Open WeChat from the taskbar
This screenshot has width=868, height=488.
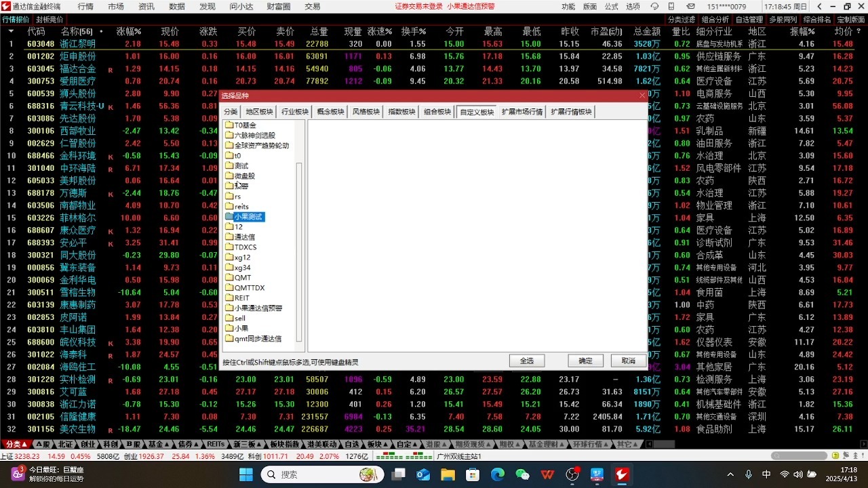point(521,474)
